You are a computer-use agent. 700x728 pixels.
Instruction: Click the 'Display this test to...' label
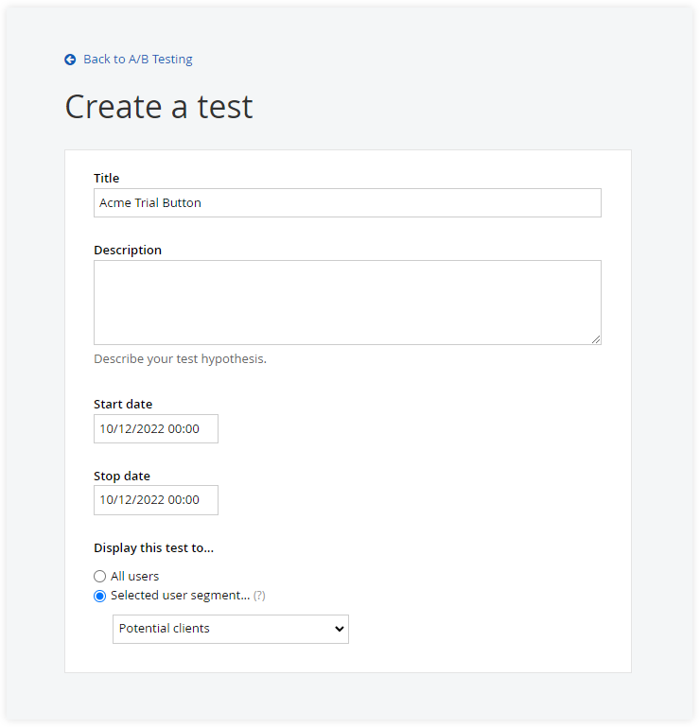151,548
